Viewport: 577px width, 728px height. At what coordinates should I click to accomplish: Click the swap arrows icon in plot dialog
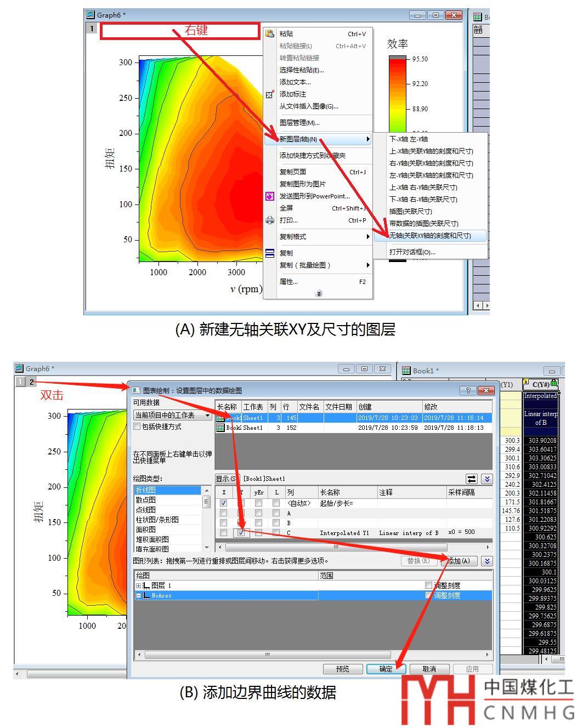click(471, 479)
